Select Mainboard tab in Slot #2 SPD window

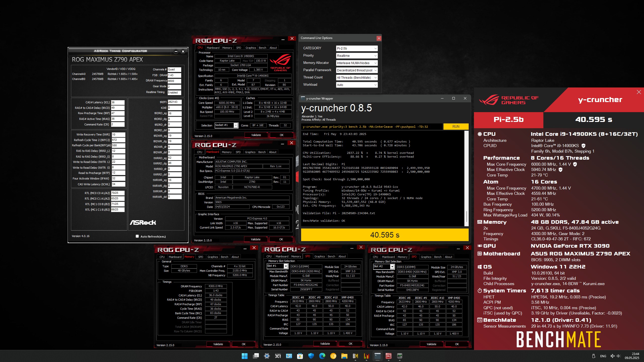point(388,257)
